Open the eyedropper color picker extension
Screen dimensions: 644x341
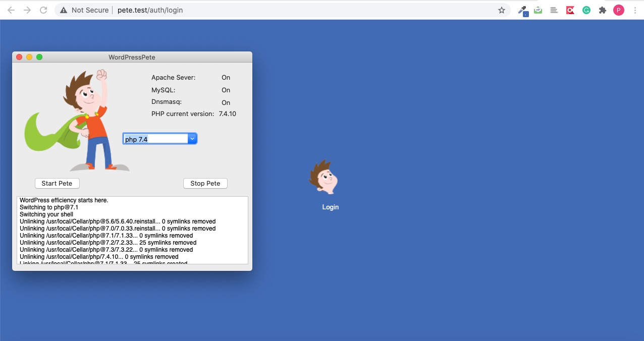click(x=523, y=10)
